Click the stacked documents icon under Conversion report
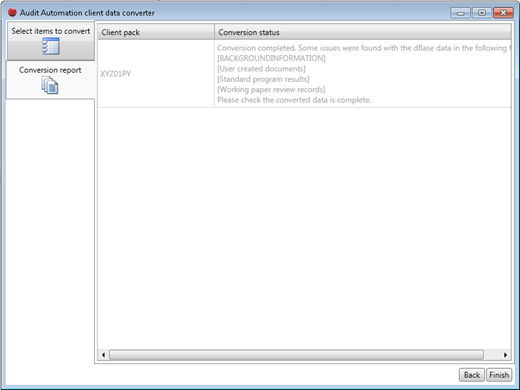520x390 pixels. click(x=50, y=85)
